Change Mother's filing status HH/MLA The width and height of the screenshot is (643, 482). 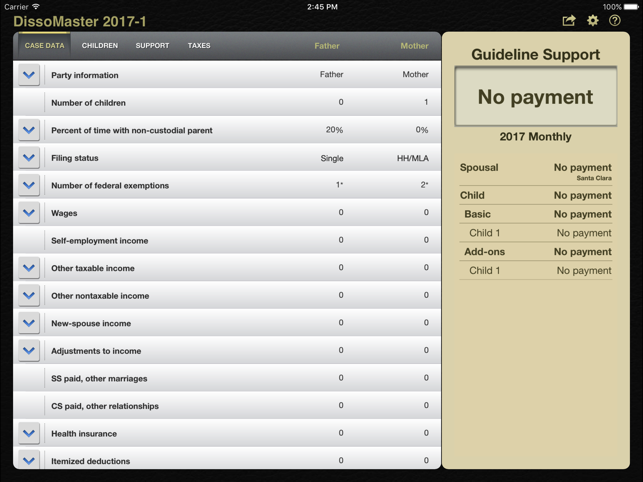413,158
